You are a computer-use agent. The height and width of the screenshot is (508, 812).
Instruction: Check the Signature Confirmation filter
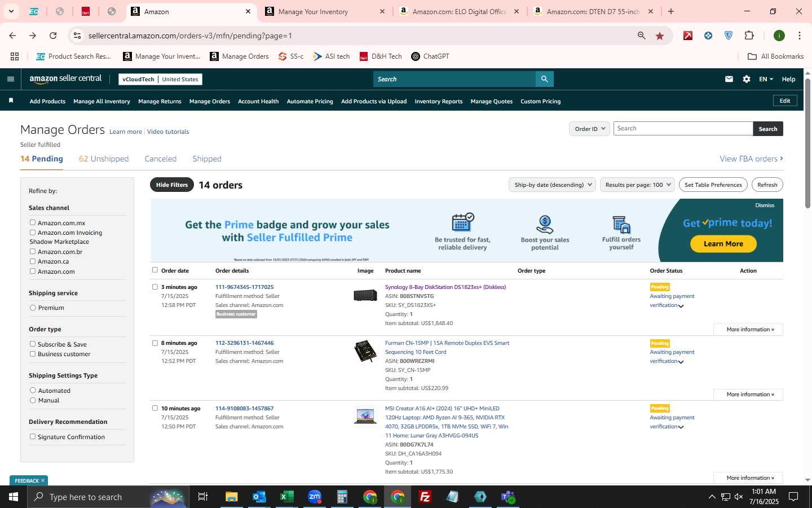point(33,436)
